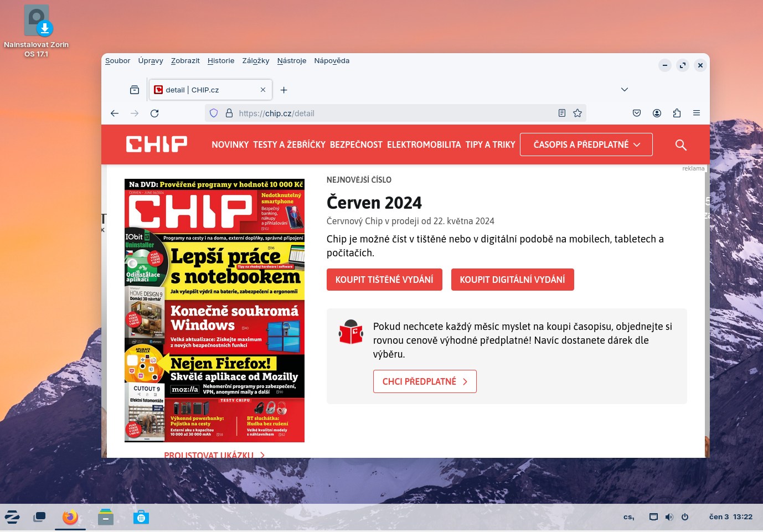Image resolution: width=763 pixels, height=532 pixels.
Task: Focus the chip.cz/detail address bar
Action: coord(395,113)
